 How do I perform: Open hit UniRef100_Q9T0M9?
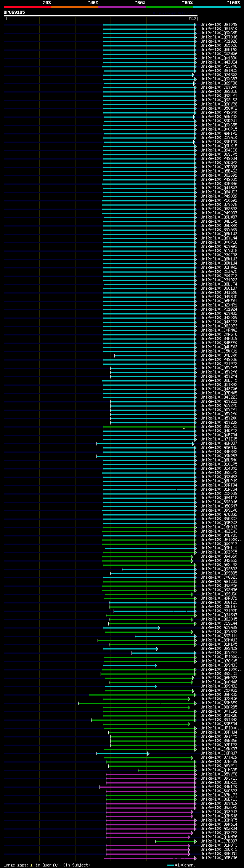219,25
